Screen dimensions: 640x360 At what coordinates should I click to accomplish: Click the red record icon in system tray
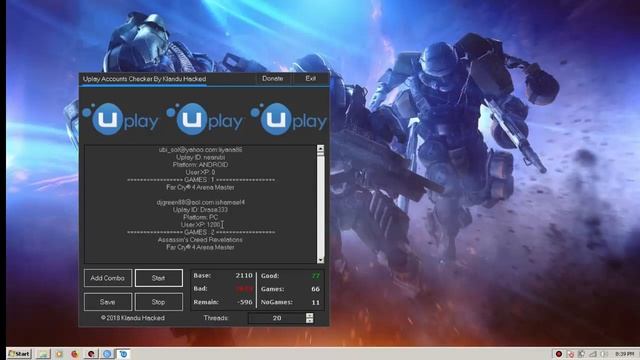[558, 354]
